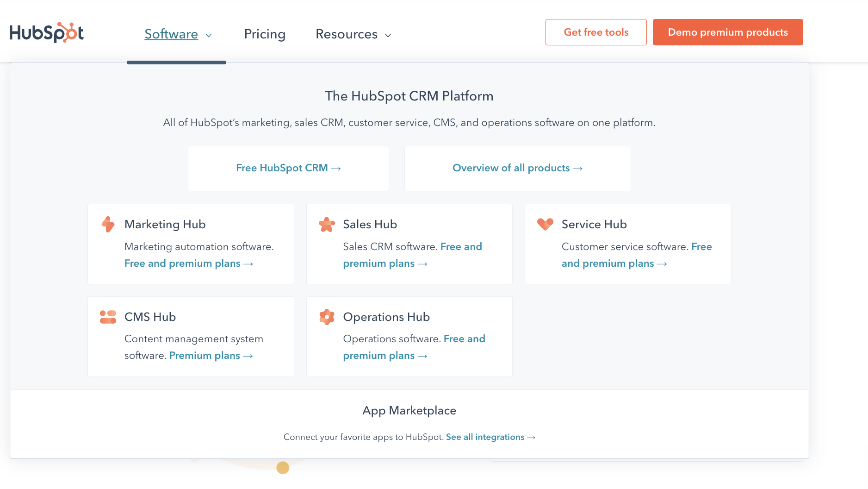Open the Free HubSpot CRM link
The height and width of the screenshot is (489, 868).
click(288, 168)
